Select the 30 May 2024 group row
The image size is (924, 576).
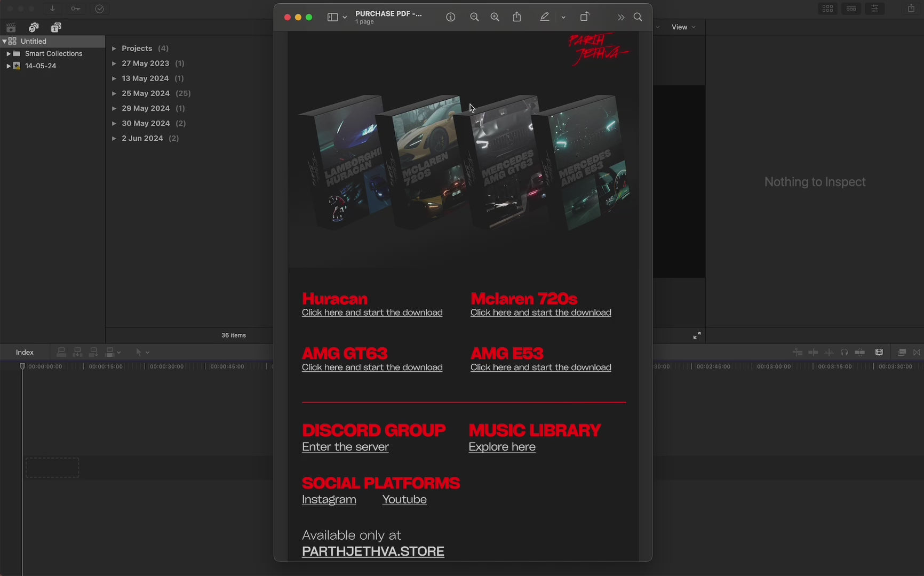point(153,123)
